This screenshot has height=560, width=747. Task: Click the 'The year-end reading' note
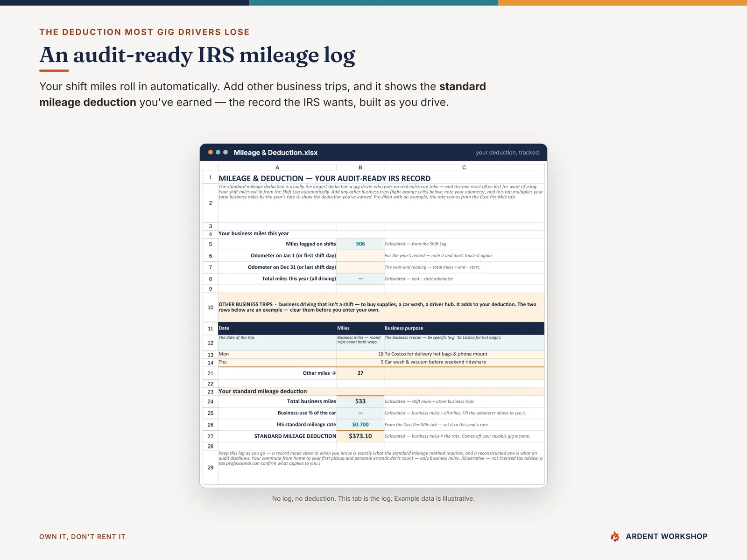coord(432,267)
